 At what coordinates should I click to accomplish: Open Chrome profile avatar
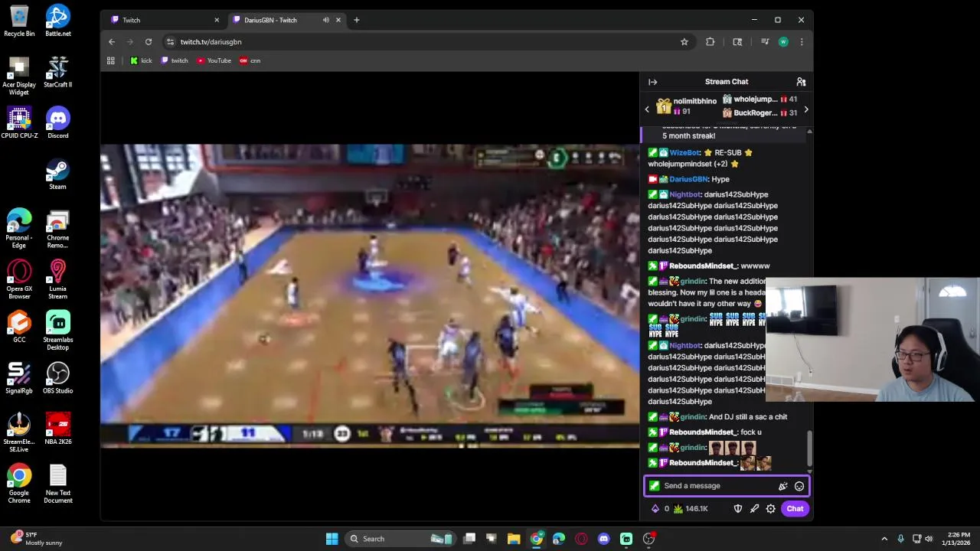(x=783, y=42)
